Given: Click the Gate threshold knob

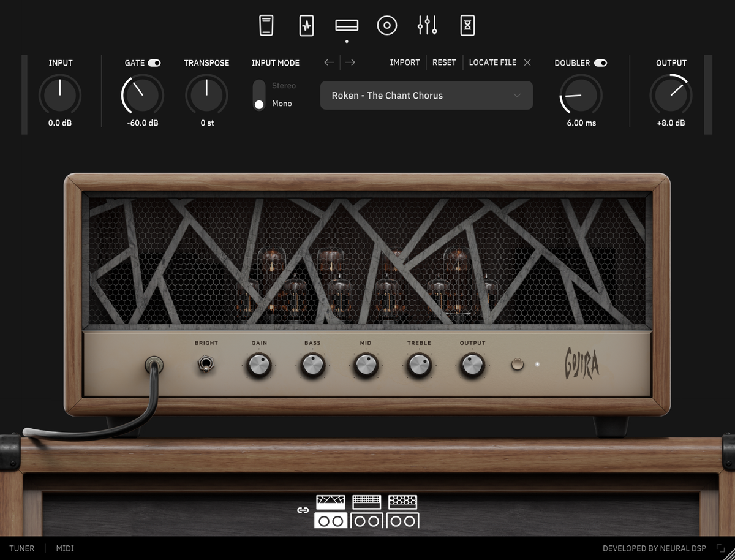Looking at the screenshot, I should [x=143, y=96].
